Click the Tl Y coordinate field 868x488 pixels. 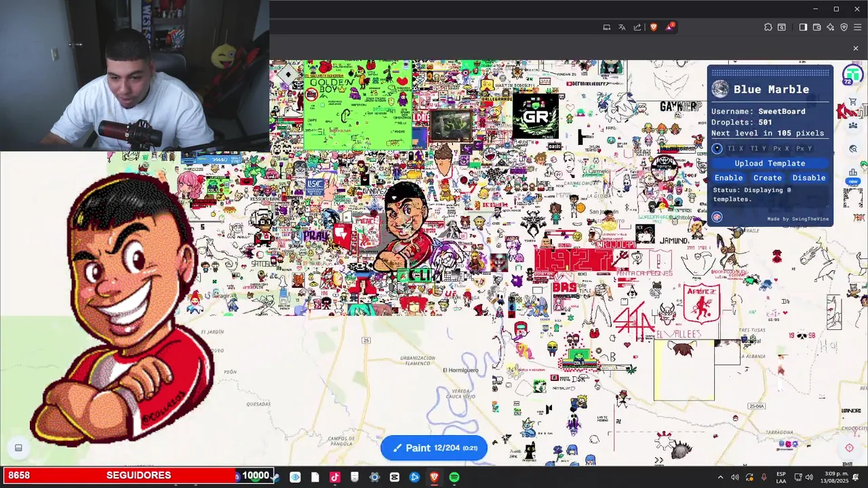click(759, 148)
